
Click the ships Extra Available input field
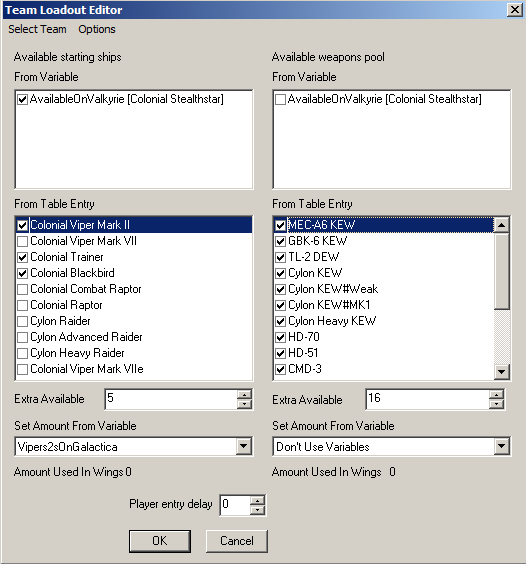[x=171, y=399]
